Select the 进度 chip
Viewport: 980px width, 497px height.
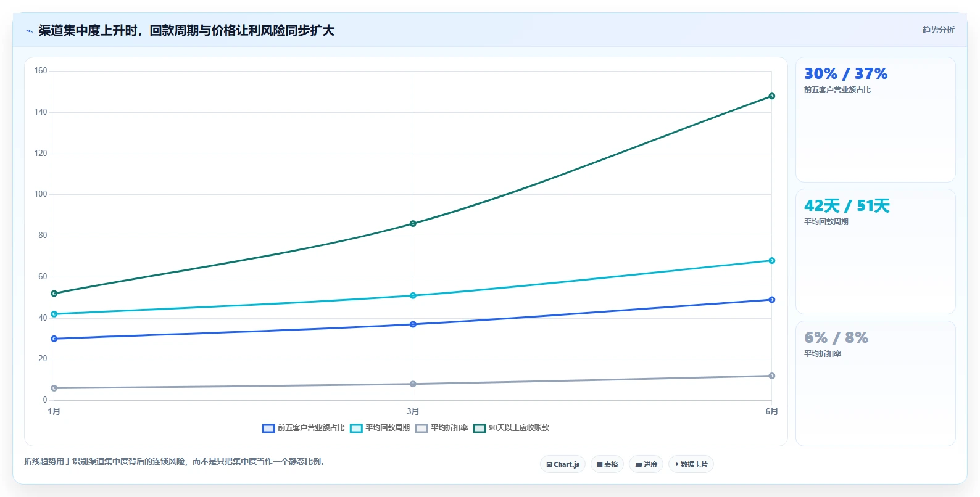coord(646,464)
